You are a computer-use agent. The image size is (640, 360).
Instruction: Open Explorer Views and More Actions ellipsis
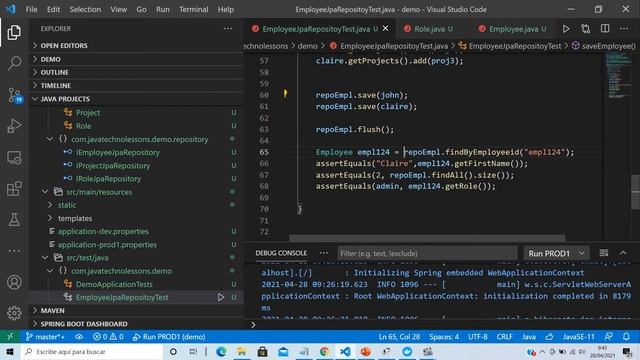pos(228,29)
